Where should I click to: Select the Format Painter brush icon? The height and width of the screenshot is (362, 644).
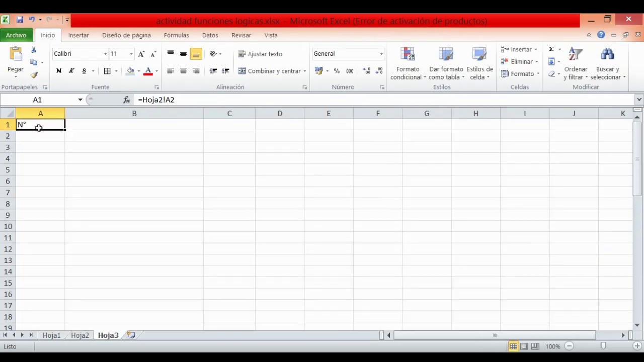(x=34, y=75)
